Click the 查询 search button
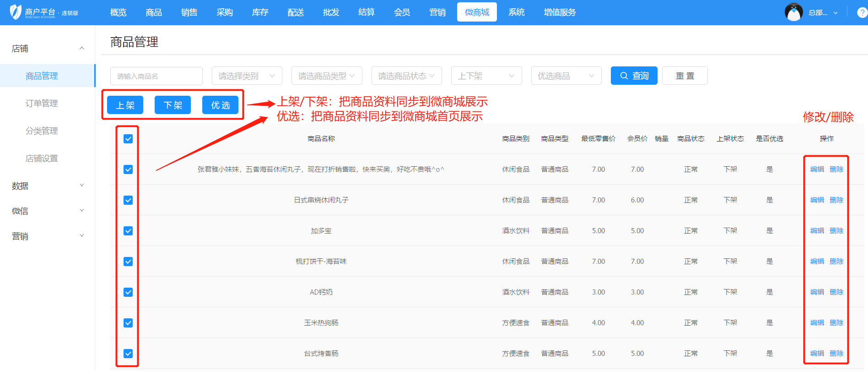The width and height of the screenshot is (868, 371). (x=634, y=76)
